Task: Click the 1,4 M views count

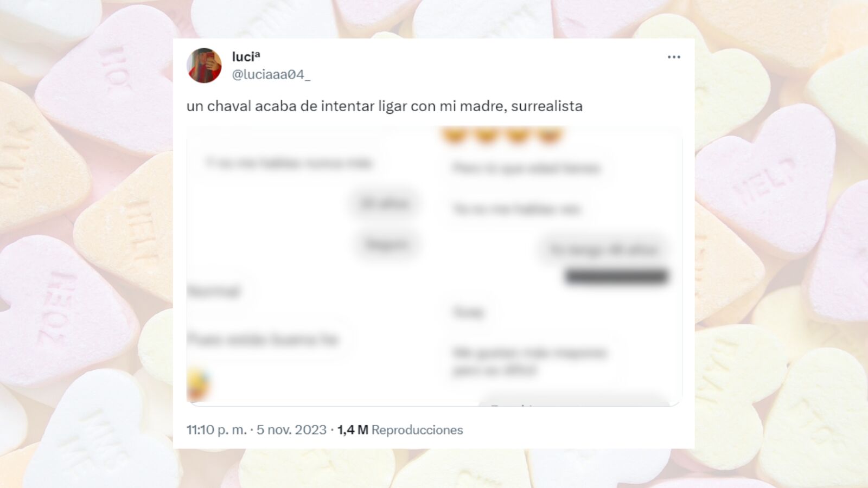Action: coord(353,430)
